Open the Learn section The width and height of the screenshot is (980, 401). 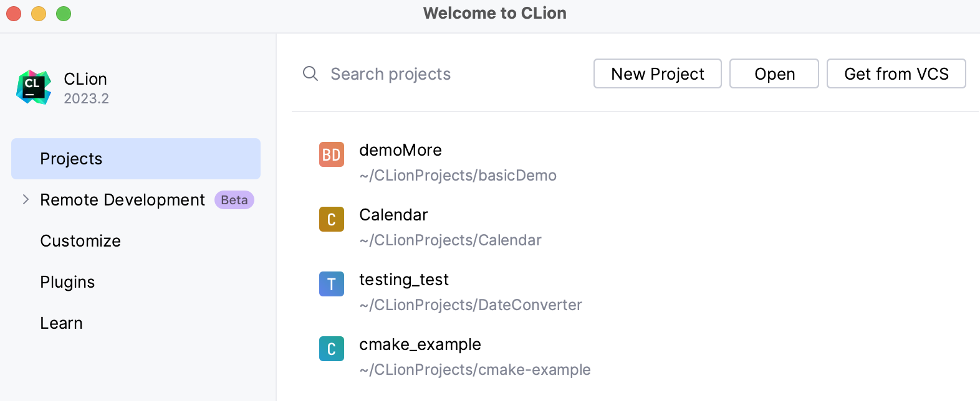point(61,323)
